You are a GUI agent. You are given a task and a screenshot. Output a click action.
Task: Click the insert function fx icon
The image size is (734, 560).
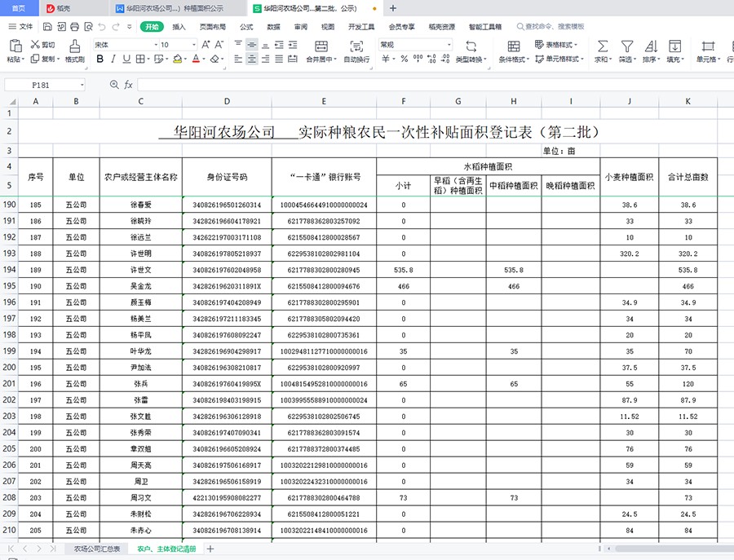128,85
